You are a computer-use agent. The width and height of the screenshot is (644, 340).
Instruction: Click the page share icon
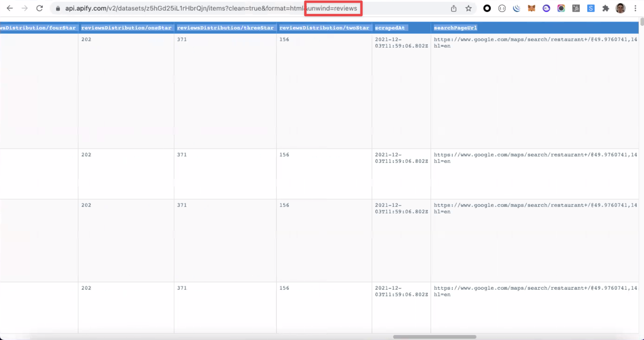coord(454,8)
